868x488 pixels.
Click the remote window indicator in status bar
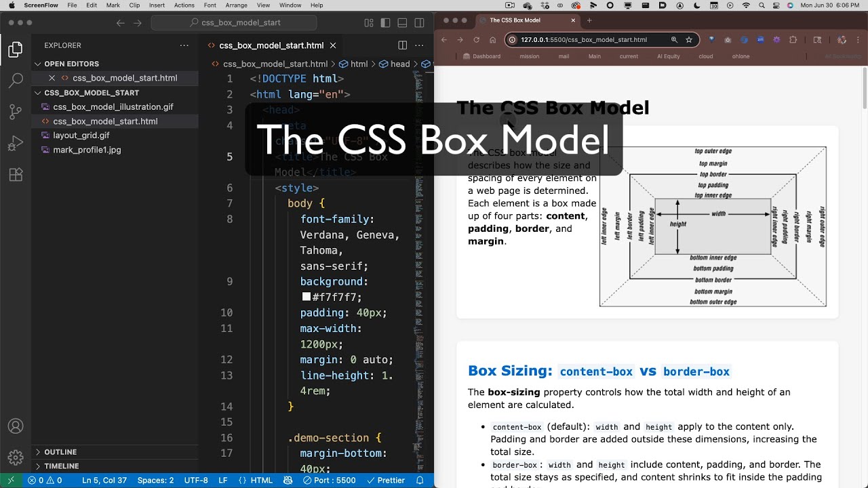12,481
